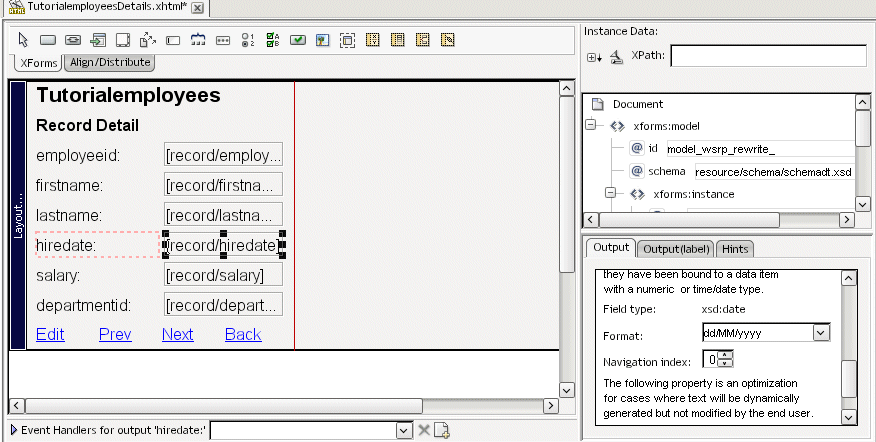This screenshot has width=876, height=442.
Task: Expand the Event Handlers disclosure triangle
Action: point(15,430)
